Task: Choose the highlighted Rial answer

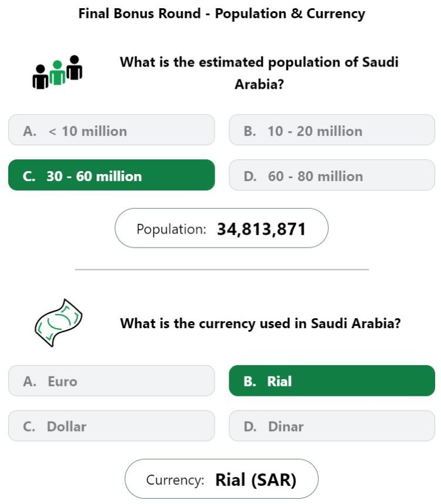Action: coord(332,380)
